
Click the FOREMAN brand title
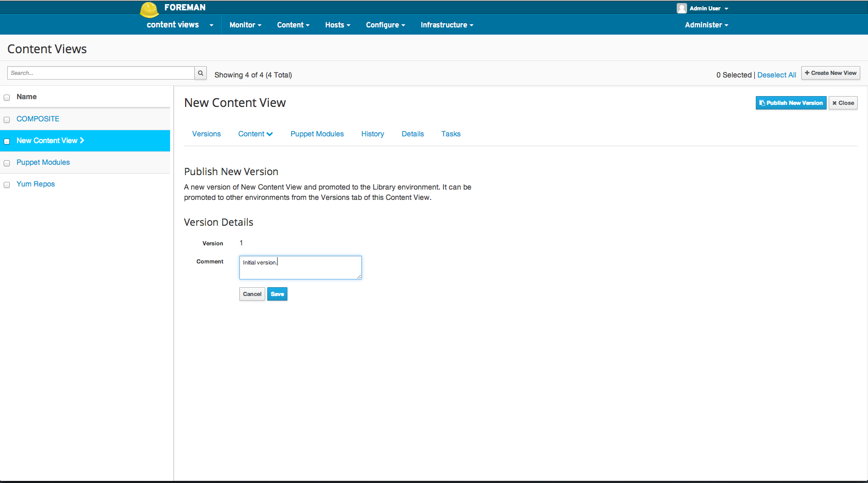point(185,7)
